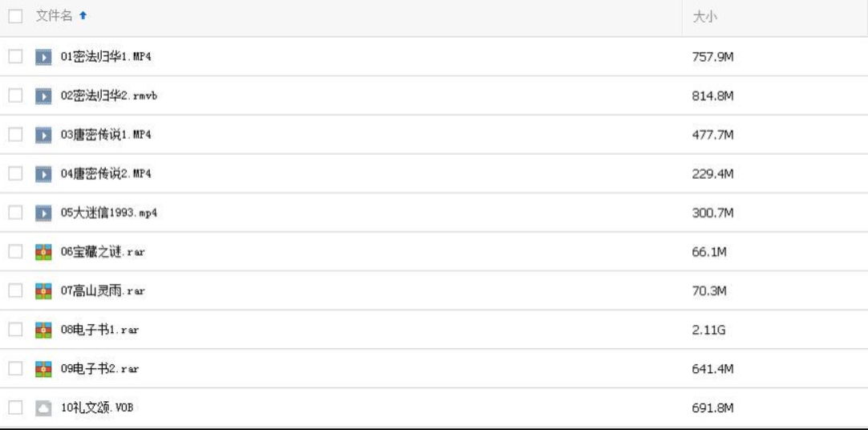
Task: Tick checkbox beside 10礼文颂.VOB
Action: pos(14,408)
